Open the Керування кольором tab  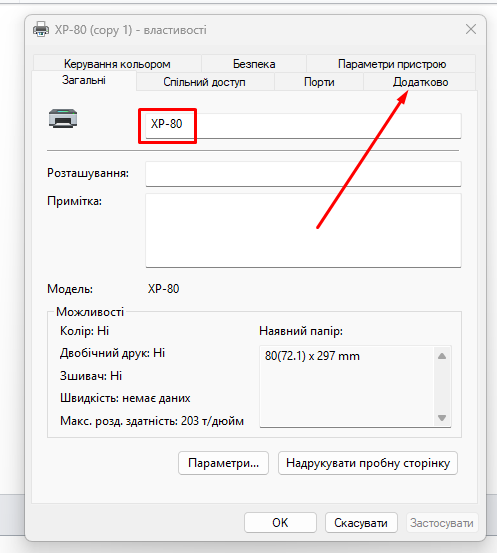[117, 64]
